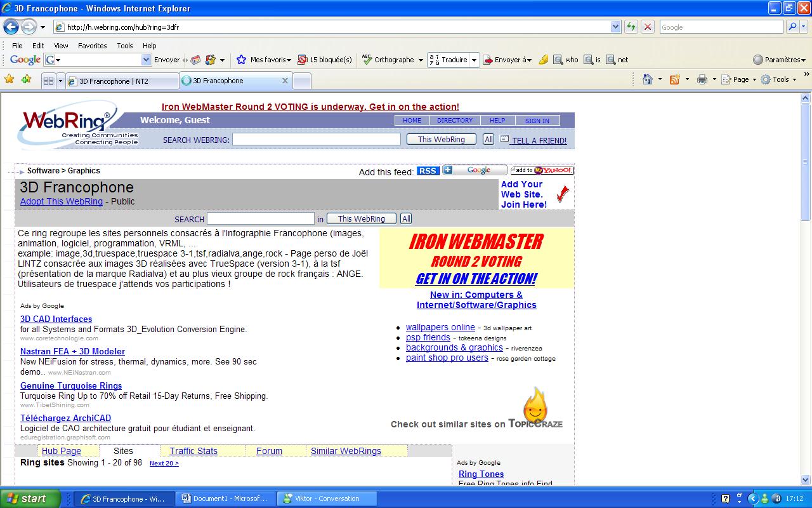Close the active 3D Francophone tab

(285, 81)
